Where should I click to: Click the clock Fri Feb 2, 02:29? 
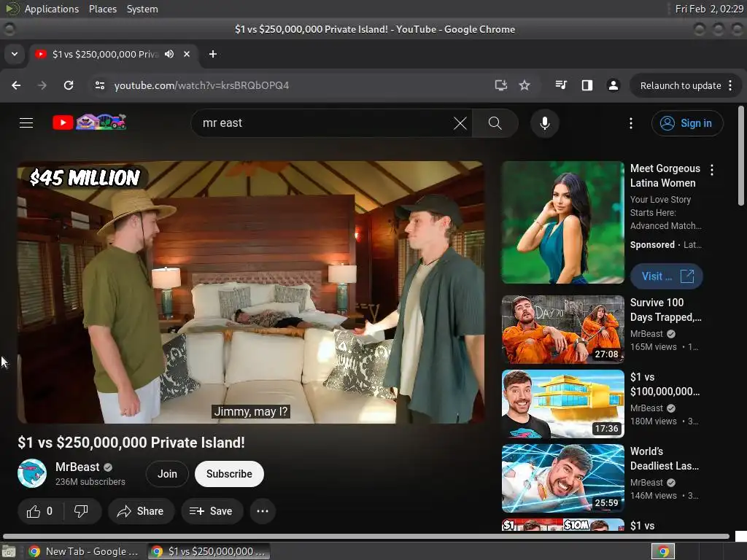[709, 9]
